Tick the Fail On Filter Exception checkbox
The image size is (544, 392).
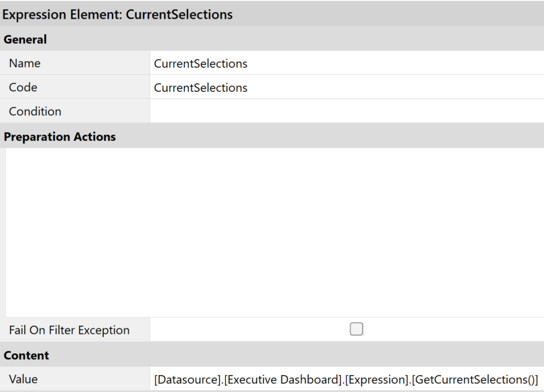[x=356, y=329]
